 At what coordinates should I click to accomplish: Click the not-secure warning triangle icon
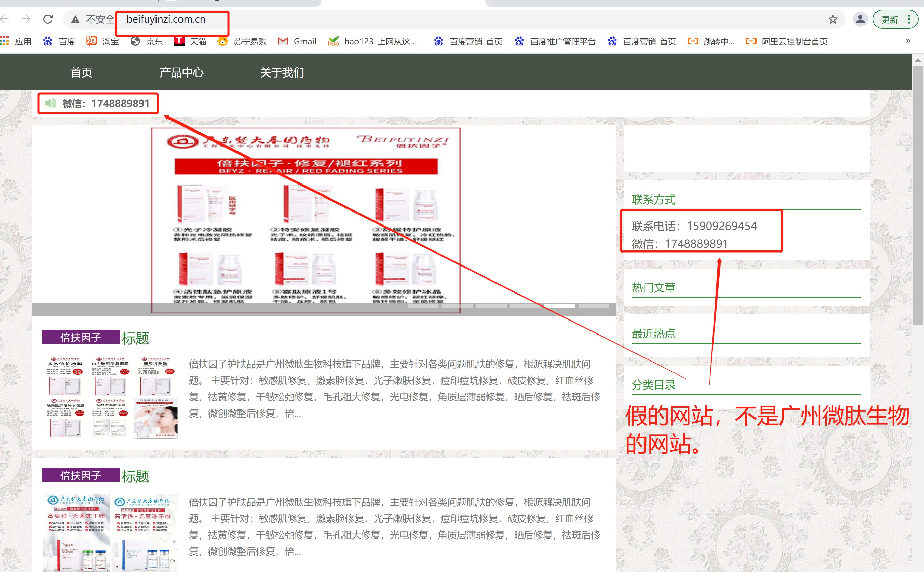coord(75,19)
